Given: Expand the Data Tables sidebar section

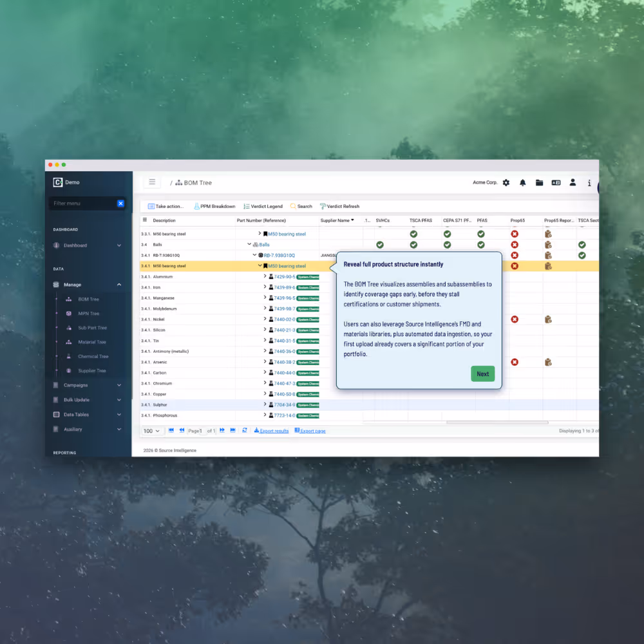Looking at the screenshot, I should click(87, 415).
